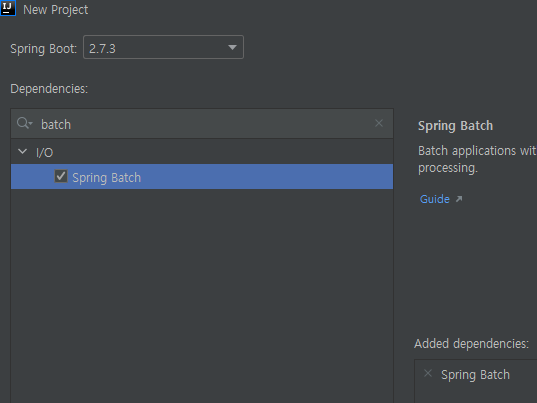Image resolution: width=537 pixels, height=403 pixels.
Task: Select Spring Batch in the added dependencies list
Action: click(475, 375)
